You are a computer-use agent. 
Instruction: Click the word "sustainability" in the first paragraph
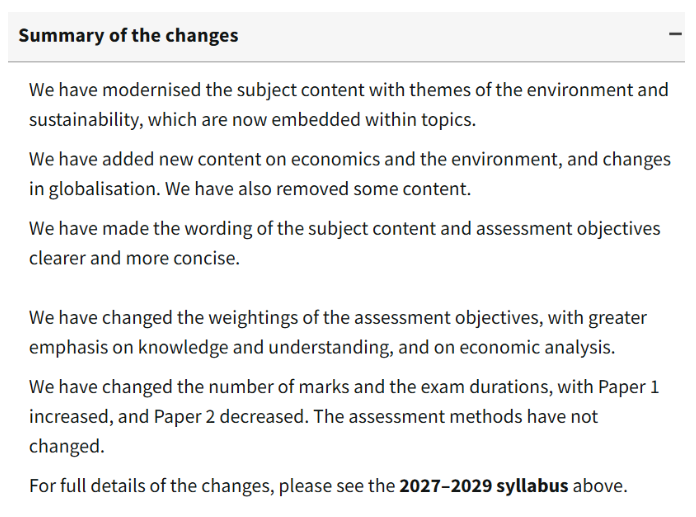(86, 120)
